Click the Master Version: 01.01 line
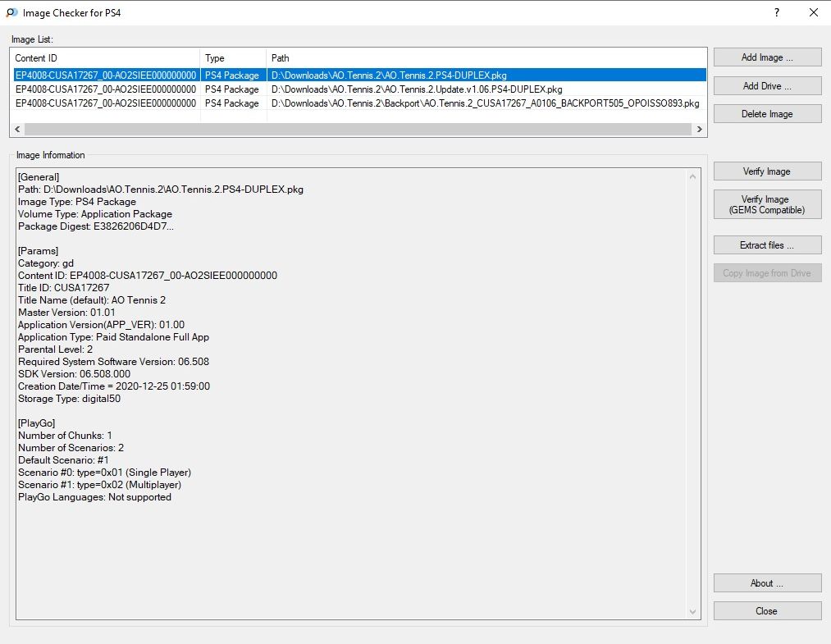The width and height of the screenshot is (831, 644). 66,313
